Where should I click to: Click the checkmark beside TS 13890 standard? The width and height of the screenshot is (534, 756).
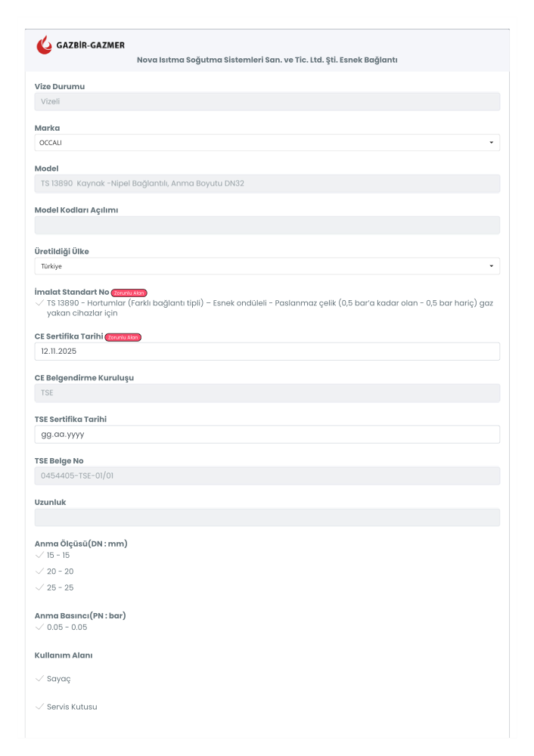(x=39, y=303)
